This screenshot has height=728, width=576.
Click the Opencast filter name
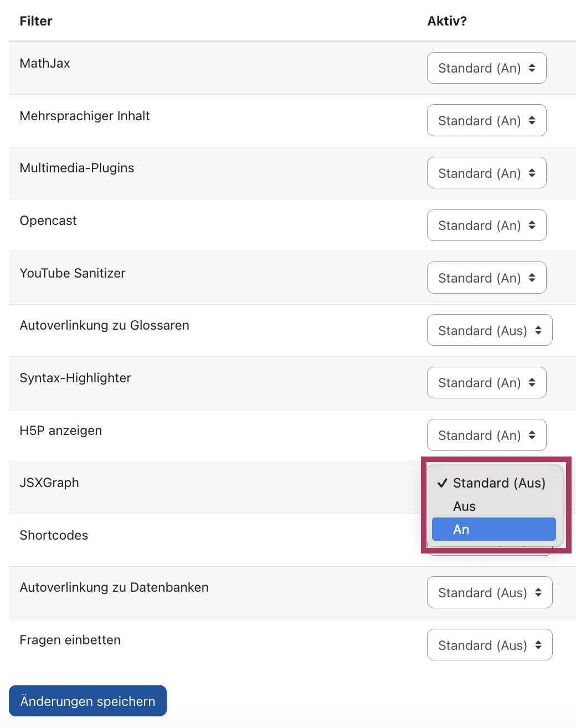(48, 220)
